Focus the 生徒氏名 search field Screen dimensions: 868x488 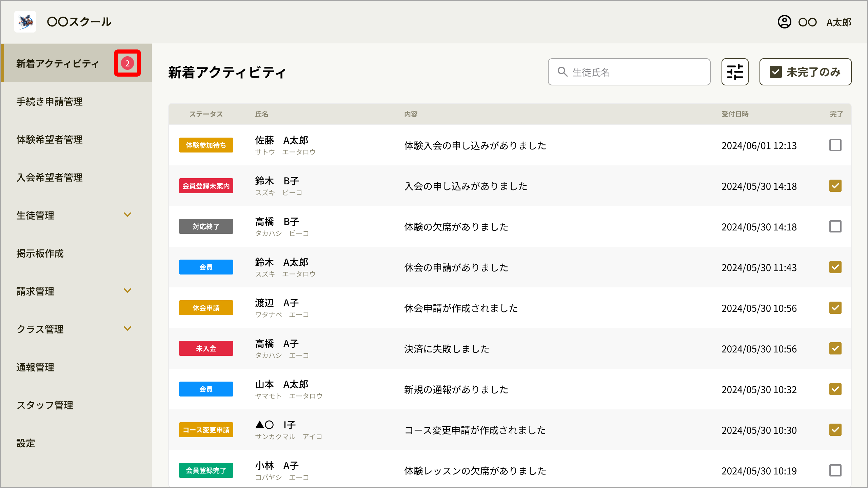(629, 72)
